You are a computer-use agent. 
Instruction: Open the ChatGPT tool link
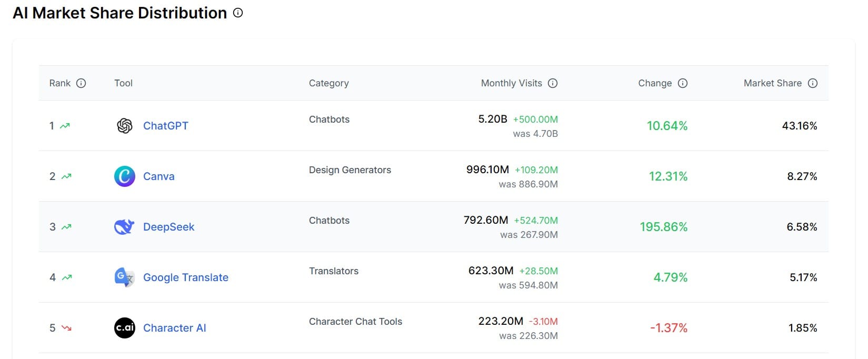pos(166,126)
